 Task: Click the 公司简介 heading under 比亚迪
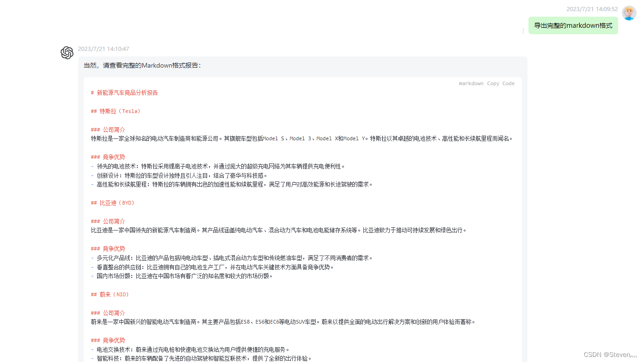(108, 221)
